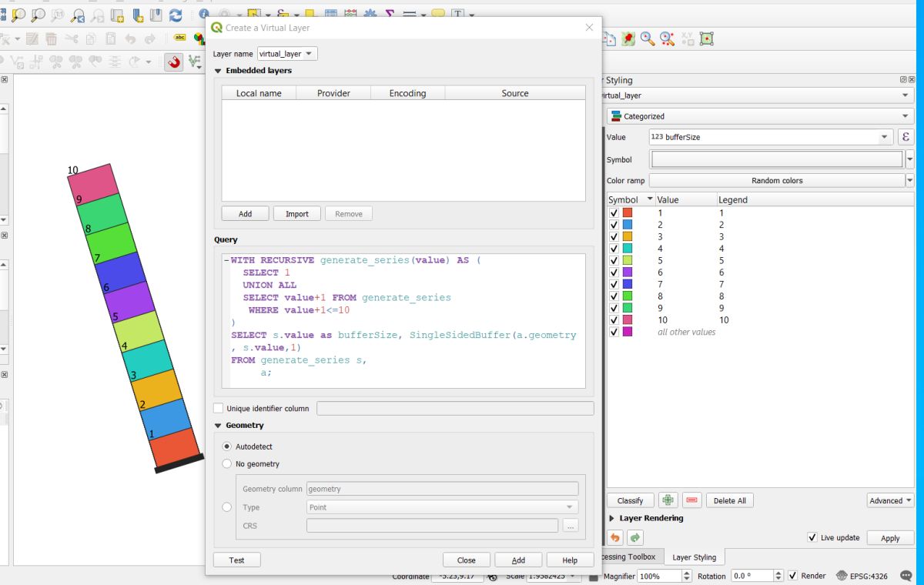
Task: Collapse the Geometry section
Action: click(x=218, y=426)
